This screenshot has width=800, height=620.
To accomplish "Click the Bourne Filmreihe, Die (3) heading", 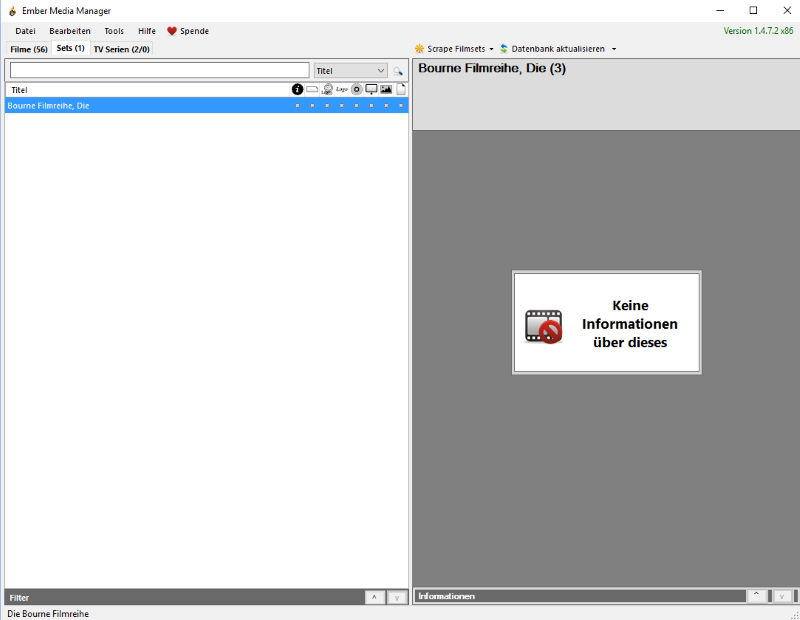I will (492, 68).
